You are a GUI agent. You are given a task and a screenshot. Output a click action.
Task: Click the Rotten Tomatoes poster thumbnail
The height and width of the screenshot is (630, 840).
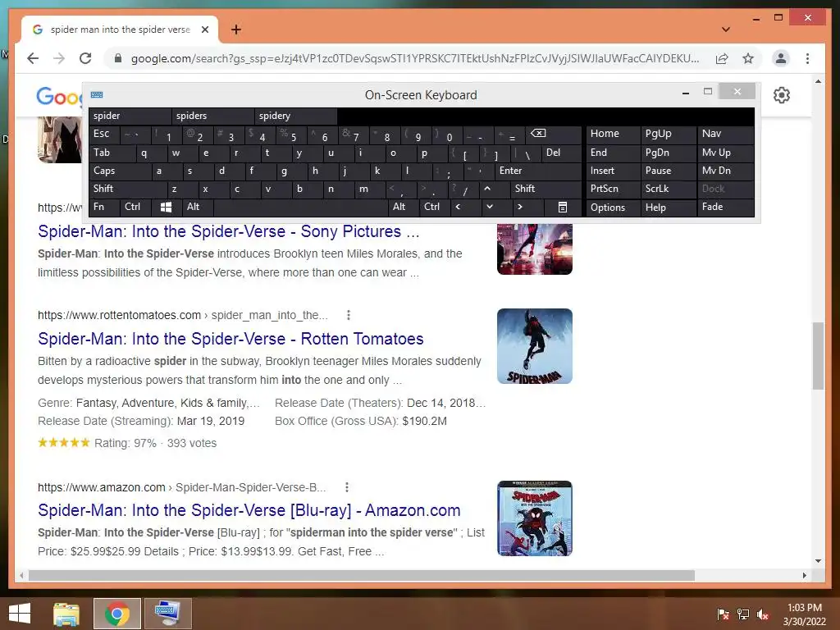[x=535, y=346]
